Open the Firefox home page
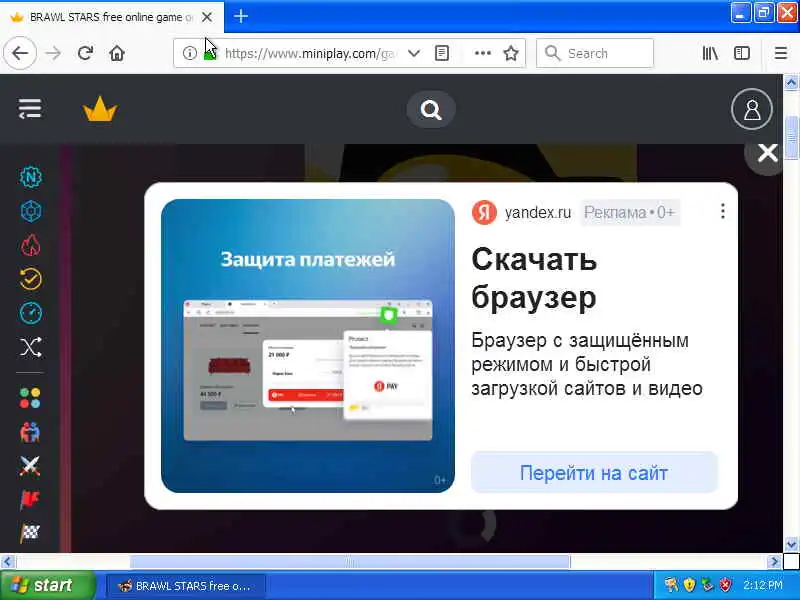The image size is (800, 600). tap(117, 53)
